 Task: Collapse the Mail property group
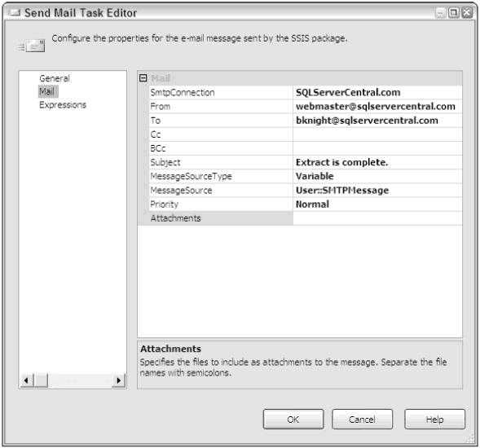143,78
